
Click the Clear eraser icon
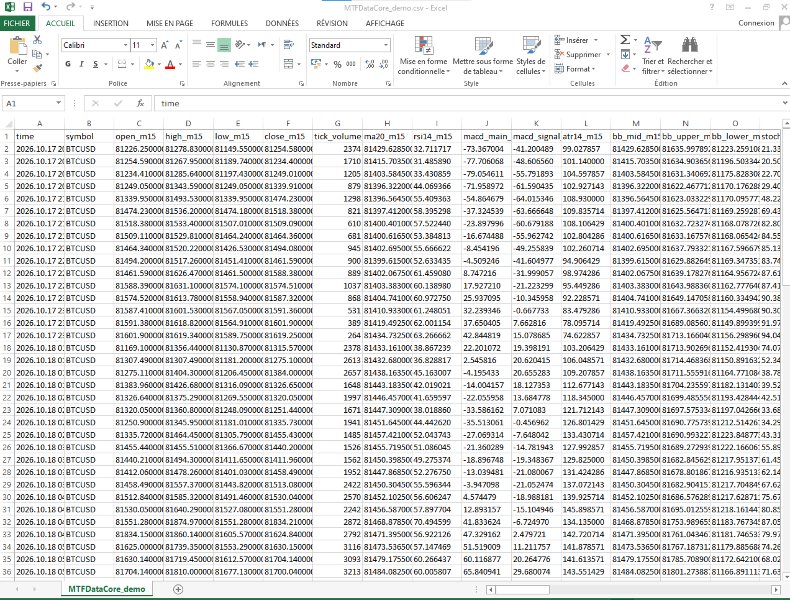click(625, 68)
